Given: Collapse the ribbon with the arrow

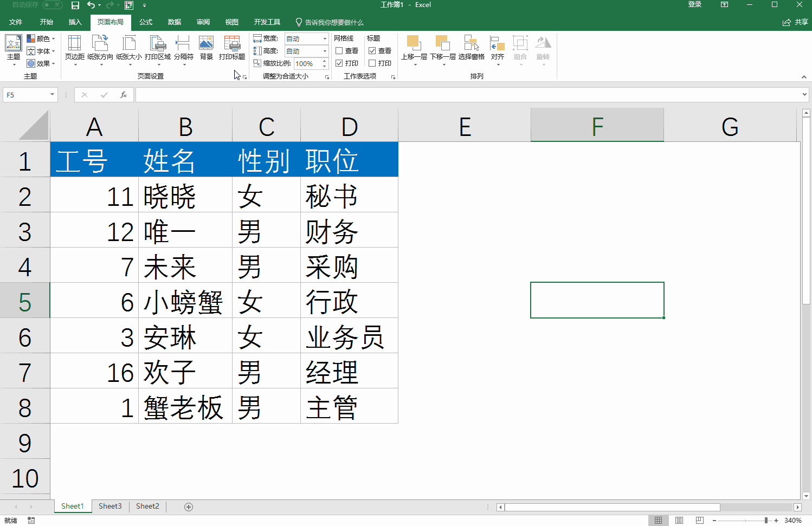Looking at the screenshot, I should (x=804, y=77).
